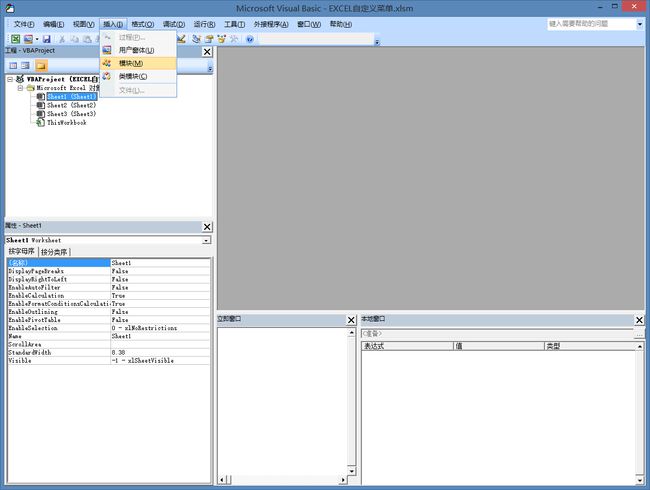The image size is (650, 490).
Task: Open Object Browser from toolbar icon
Action: coord(222,39)
